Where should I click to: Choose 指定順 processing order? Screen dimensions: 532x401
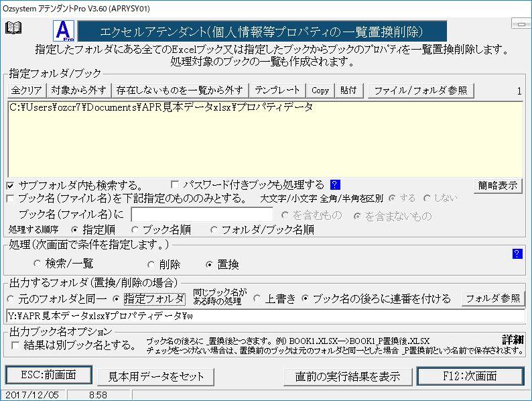(74, 230)
